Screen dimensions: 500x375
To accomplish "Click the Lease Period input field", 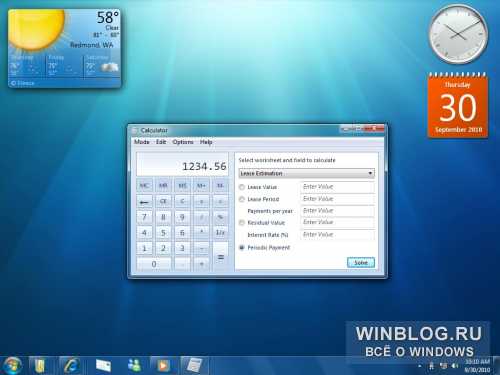I will point(337,199).
